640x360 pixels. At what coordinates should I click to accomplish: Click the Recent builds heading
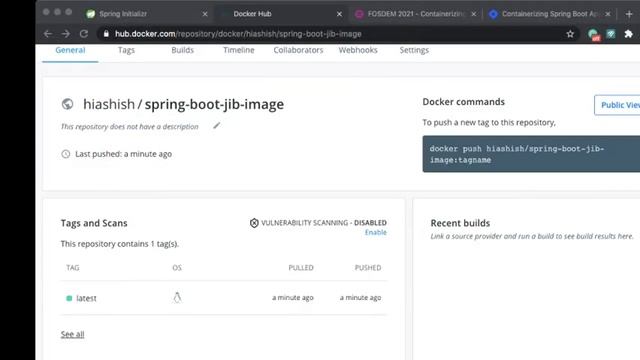[x=460, y=223]
